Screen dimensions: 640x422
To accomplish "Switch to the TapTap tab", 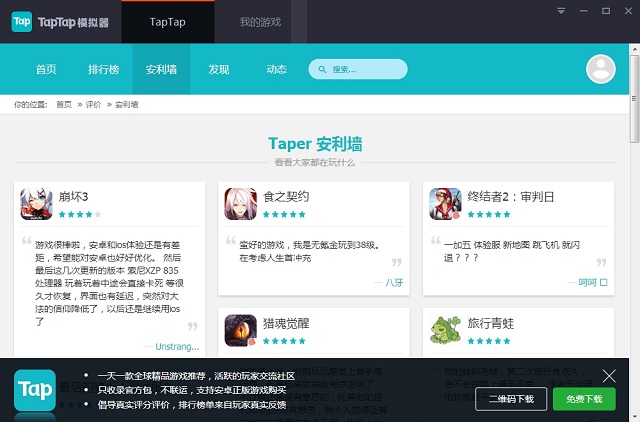I will [168, 22].
